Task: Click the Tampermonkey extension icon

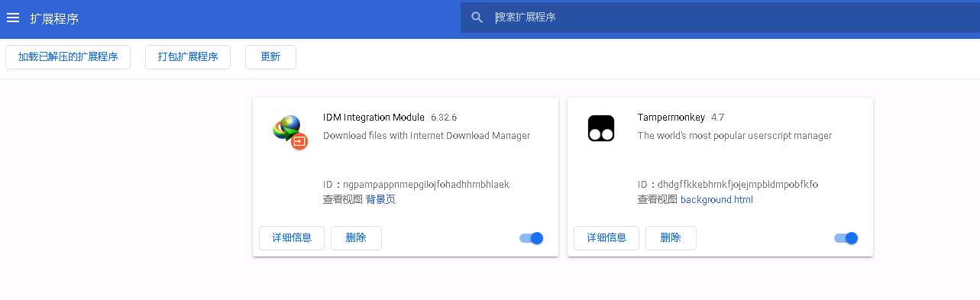Action: point(601,128)
